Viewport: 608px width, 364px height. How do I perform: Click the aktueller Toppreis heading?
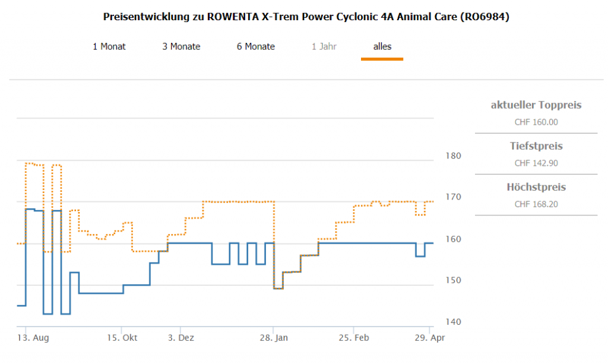tap(536, 105)
